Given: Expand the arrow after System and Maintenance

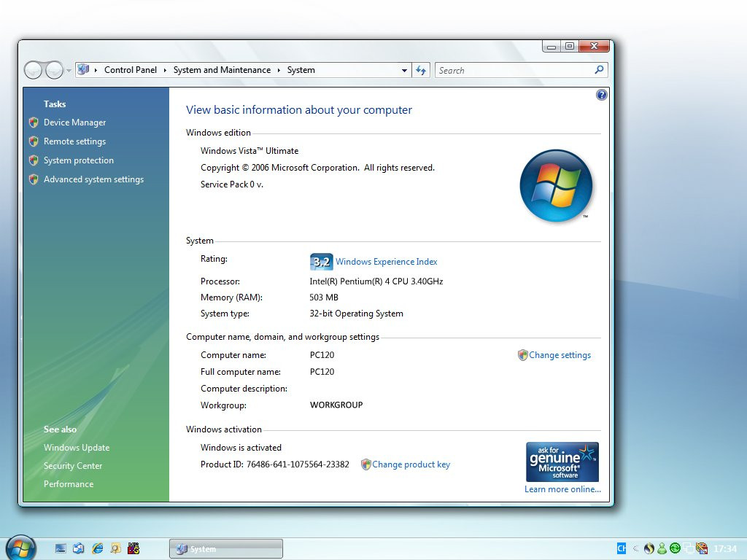Looking at the screenshot, I should pyautogui.click(x=279, y=70).
